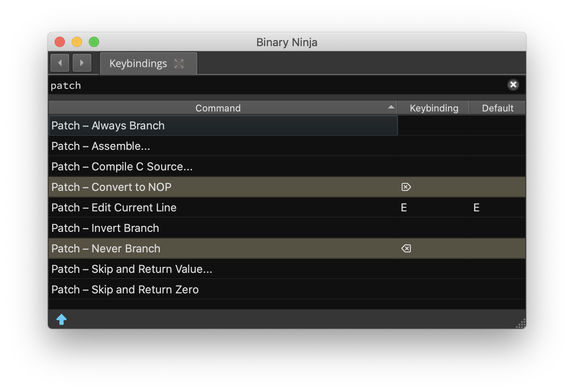574x392 pixels.
Task: Click the resize grip in the bottom-right corner
Action: pyautogui.click(x=521, y=324)
